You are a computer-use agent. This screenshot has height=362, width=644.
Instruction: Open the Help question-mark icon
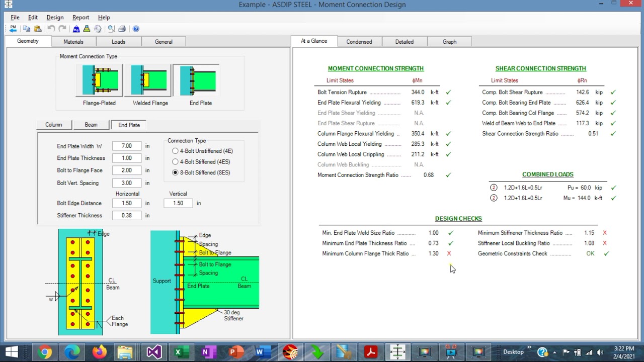[136, 29]
